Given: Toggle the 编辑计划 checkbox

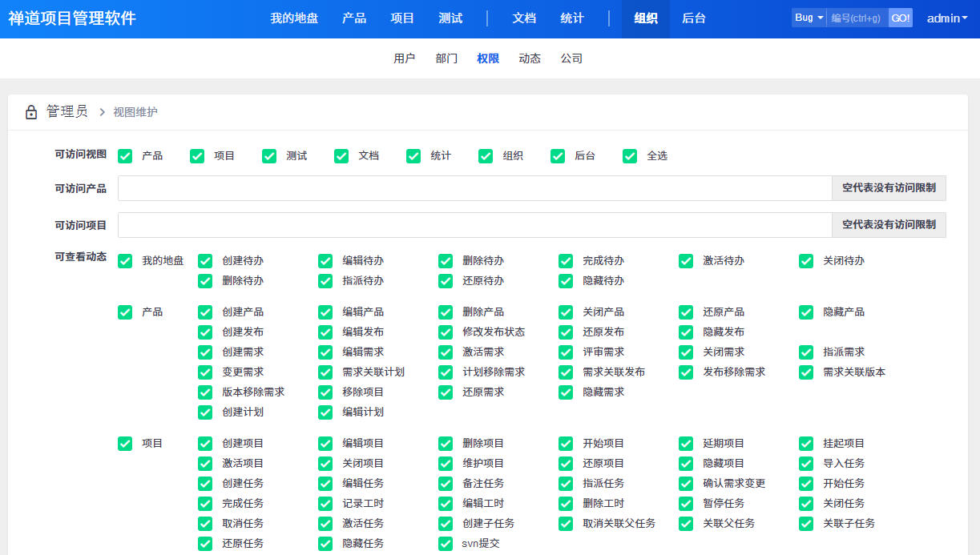Looking at the screenshot, I should [x=325, y=412].
